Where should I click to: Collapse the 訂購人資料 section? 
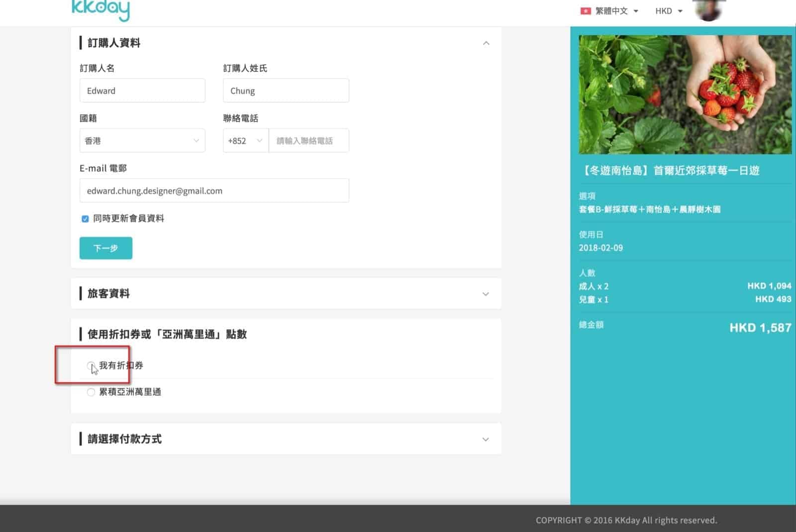point(486,43)
